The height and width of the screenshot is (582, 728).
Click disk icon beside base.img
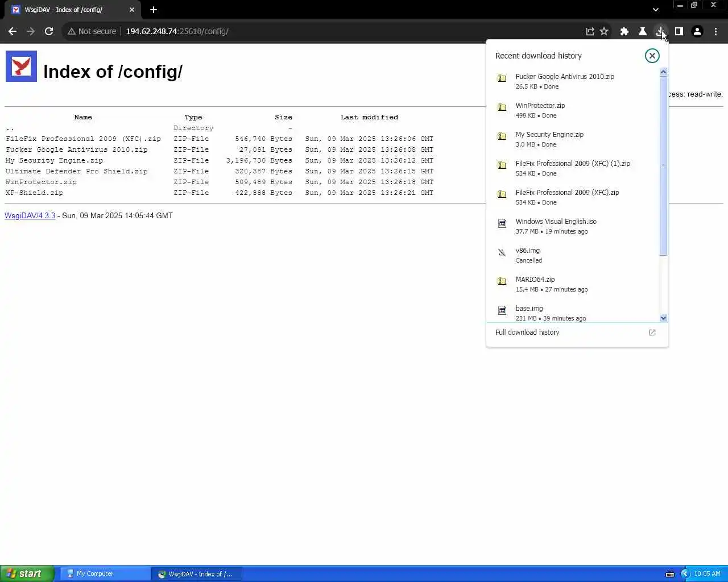tap(502, 310)
